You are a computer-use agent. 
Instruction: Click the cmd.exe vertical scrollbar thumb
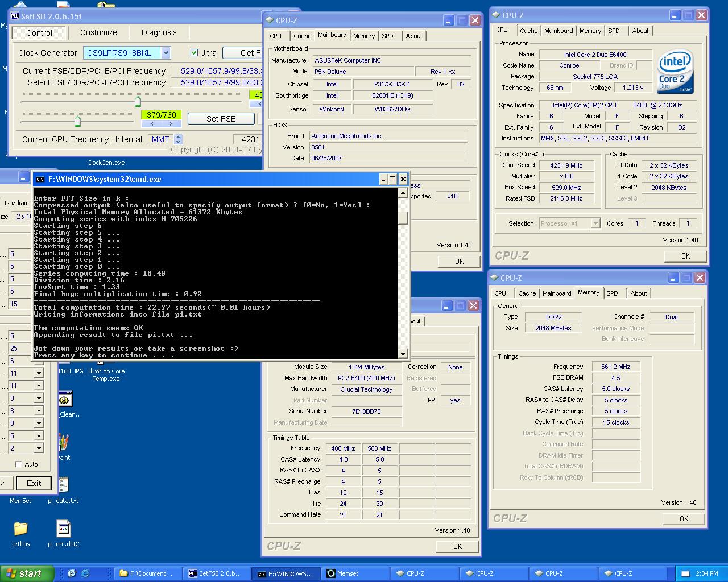click(x=403, y=218)
